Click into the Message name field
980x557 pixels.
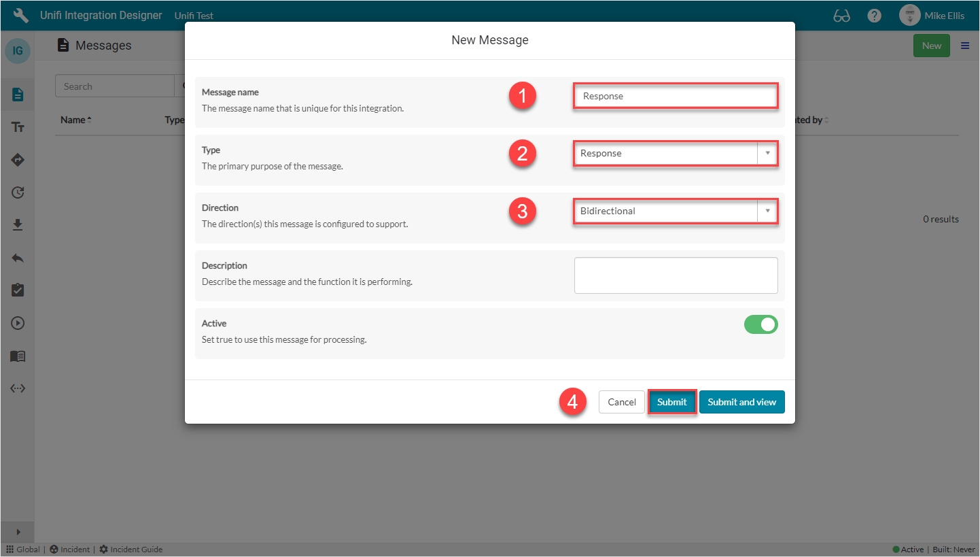pos(675,96)
